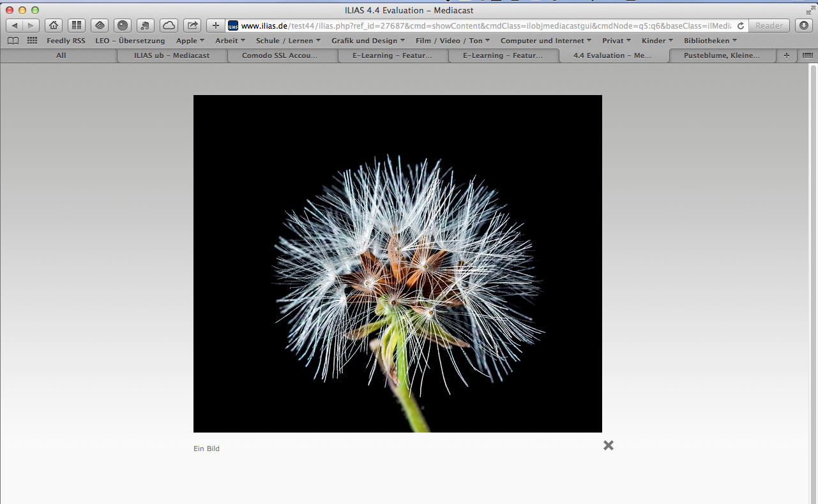Click the dandelion image
818x504 pixels.
pyautogui.click(x=397, y=263)
